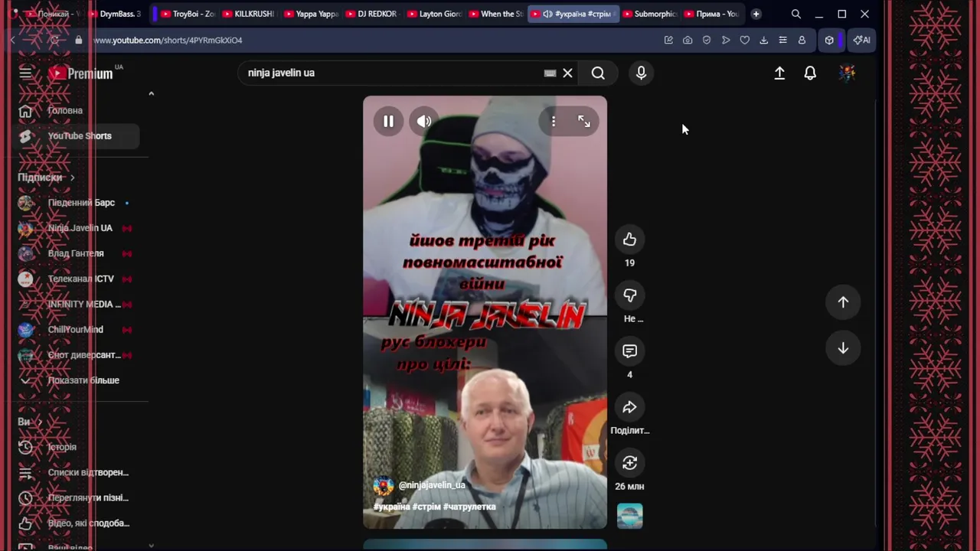
Task: Mute the Short's volume
Action: click(x=423, y=122)
